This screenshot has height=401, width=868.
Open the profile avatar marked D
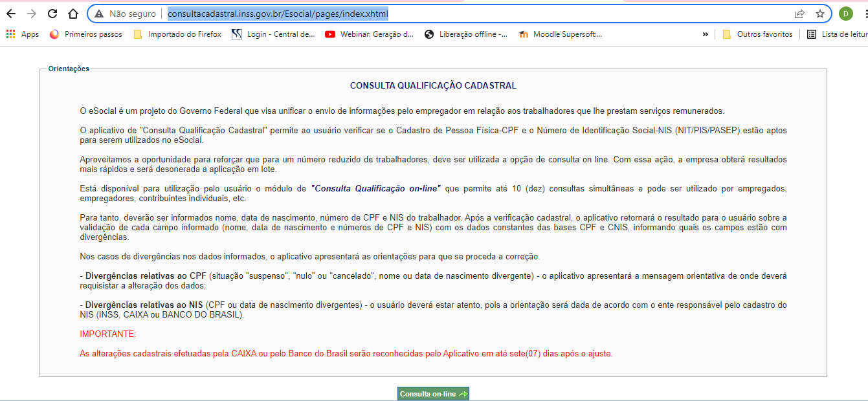845,13
